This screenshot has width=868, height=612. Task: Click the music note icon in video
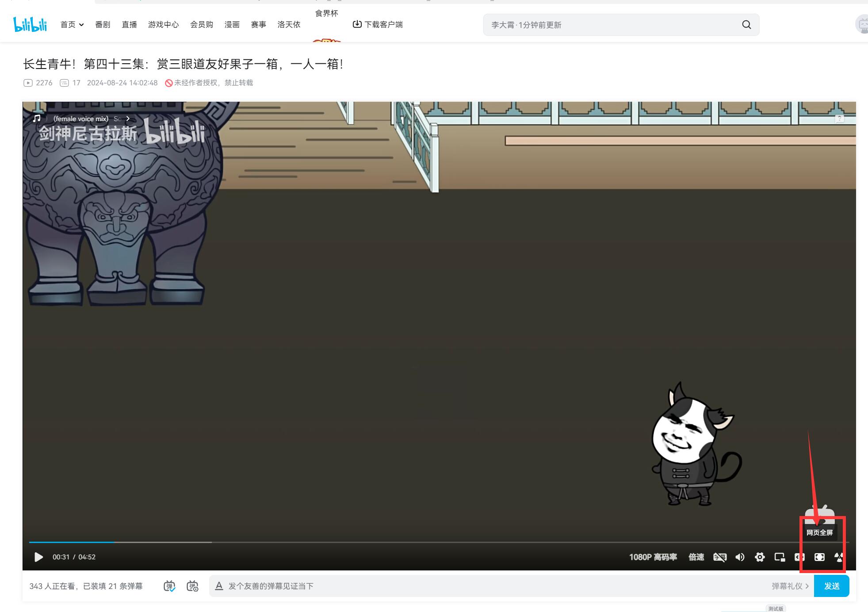click(37, 119)
